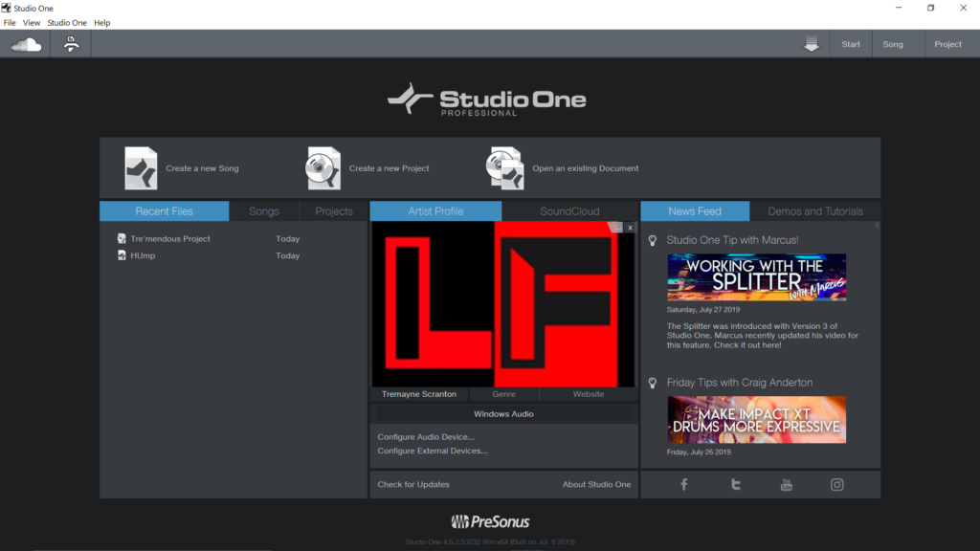
Task: Click Friday Tips with Craig Anderton headline
Action: click(740, 383)
